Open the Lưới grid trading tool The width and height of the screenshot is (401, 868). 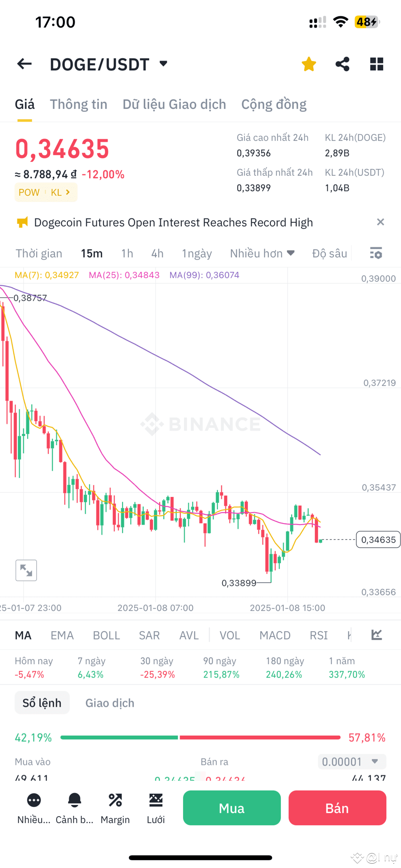click(155, 807)
